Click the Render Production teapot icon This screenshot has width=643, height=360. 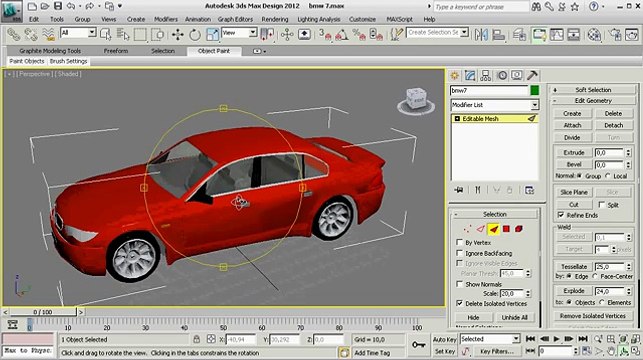(632, 35)
